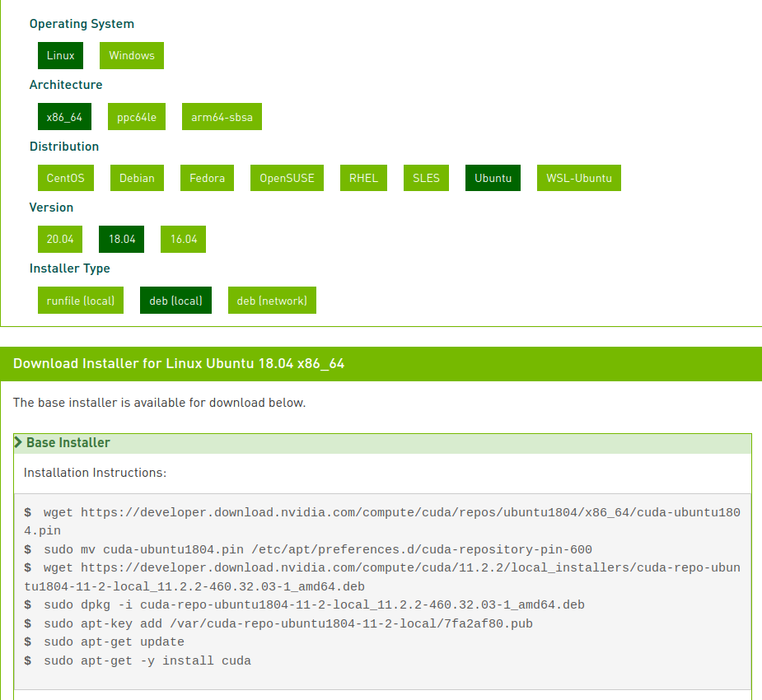Image resolution: width=762 pixels, height=700 pixels.
Task: Select Ubuntu version 20.04
Action: pos(60,239)
